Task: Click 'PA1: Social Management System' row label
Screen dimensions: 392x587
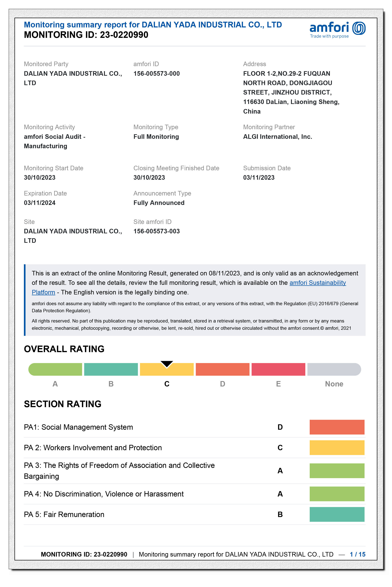Action: pyautogui.click(x=78, y=427)
